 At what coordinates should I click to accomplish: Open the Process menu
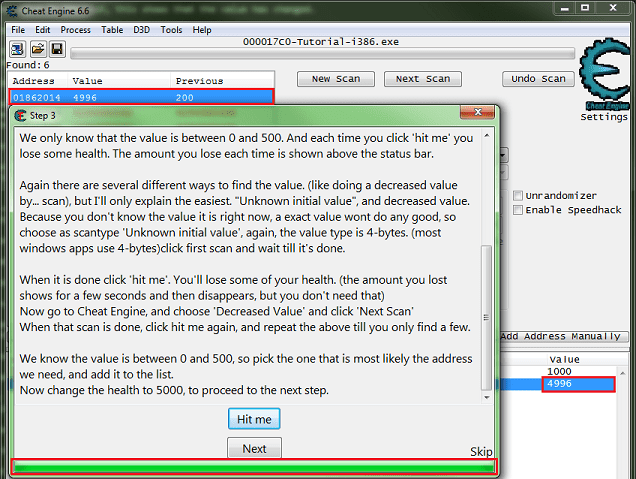pyautogui.click(x=75, y=30)
